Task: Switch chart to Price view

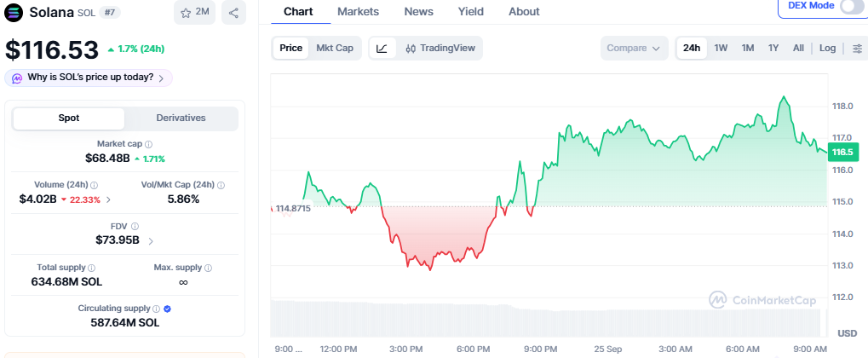Action: pos(290,49)
